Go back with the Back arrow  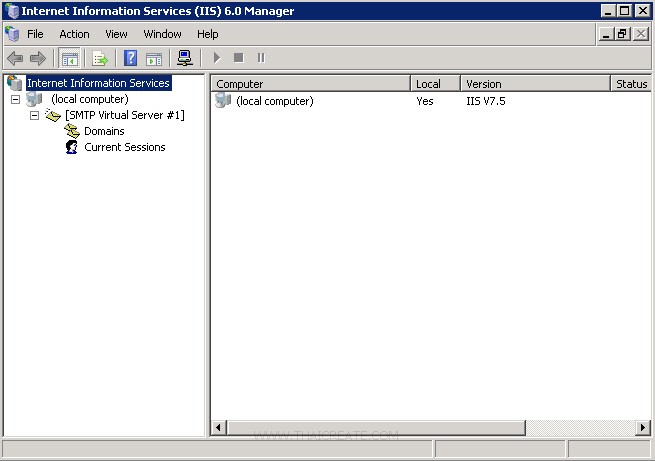pos(15,58)
